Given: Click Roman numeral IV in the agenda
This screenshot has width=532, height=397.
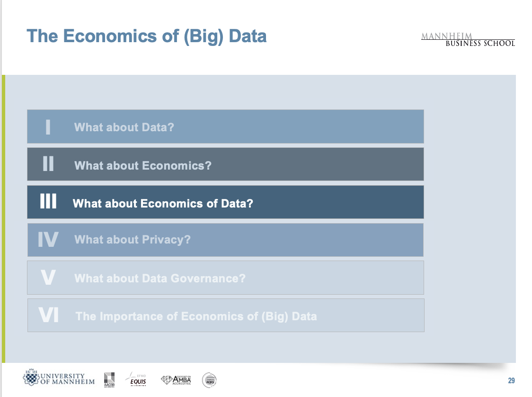Looking at the screenshot, I should pyautogui.click(x=48, y=240).
